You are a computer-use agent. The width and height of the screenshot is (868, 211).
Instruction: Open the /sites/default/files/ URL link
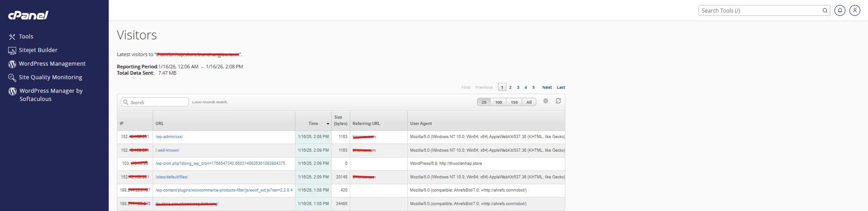click(x=172, y=177)
